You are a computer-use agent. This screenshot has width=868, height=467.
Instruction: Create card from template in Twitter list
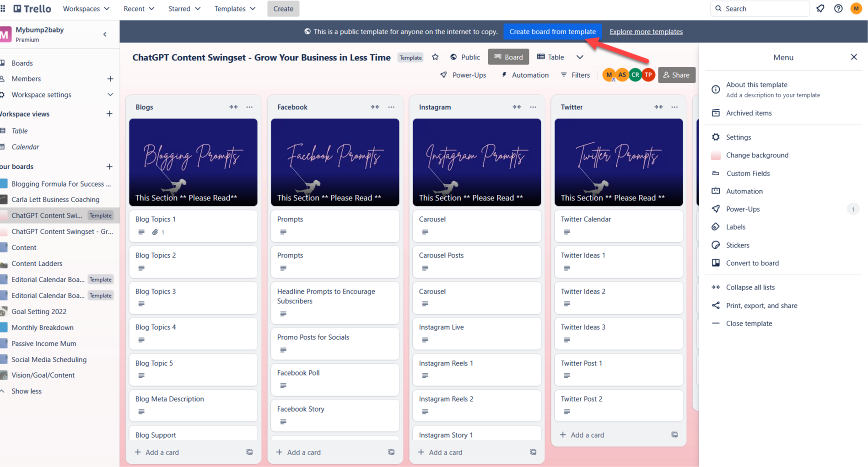click(x=674, y=435)
